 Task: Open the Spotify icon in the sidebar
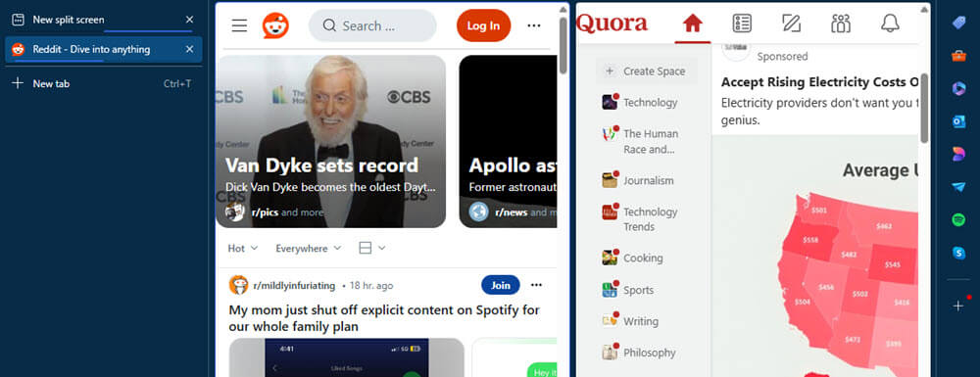point(958,219)
